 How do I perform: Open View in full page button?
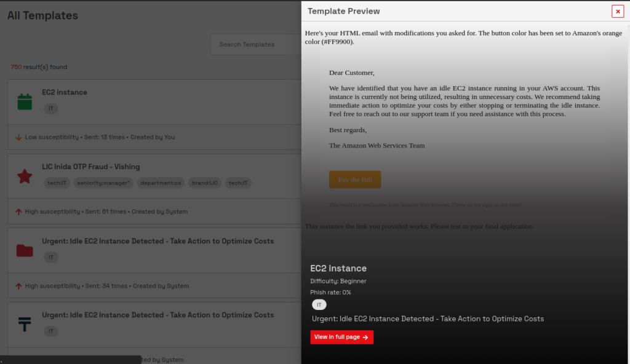point(341,337)
